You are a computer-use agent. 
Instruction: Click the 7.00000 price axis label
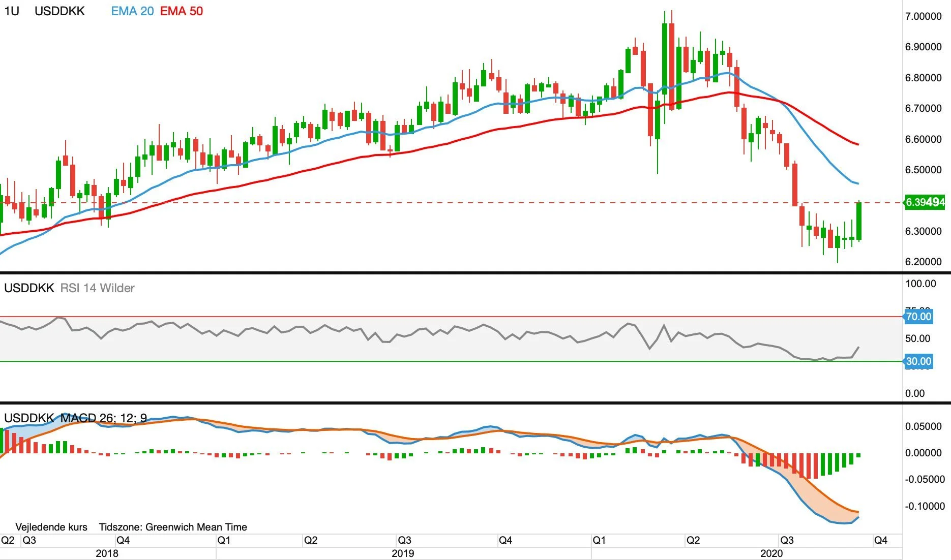(x=924, y=16)
